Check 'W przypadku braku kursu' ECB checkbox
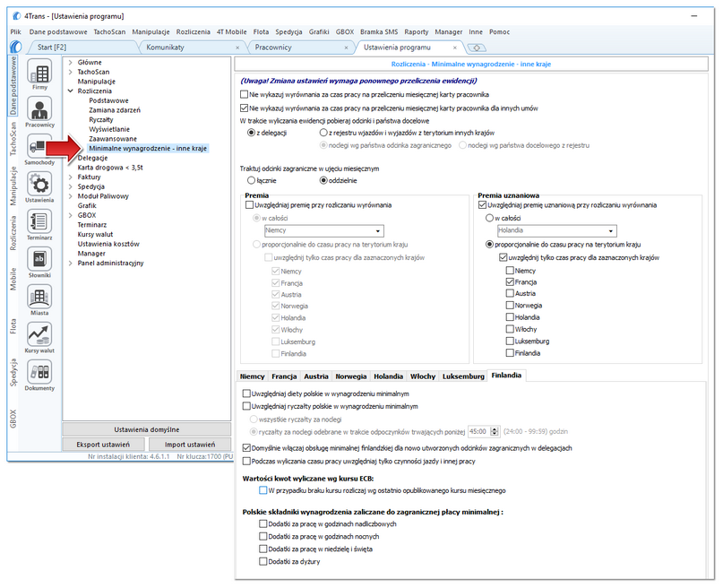The width and height of the screenshot is (723, 588). (263, 490)
